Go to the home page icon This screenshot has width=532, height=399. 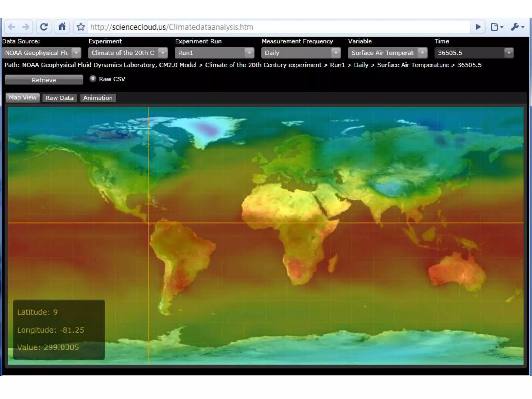click(x=62, y=27)
